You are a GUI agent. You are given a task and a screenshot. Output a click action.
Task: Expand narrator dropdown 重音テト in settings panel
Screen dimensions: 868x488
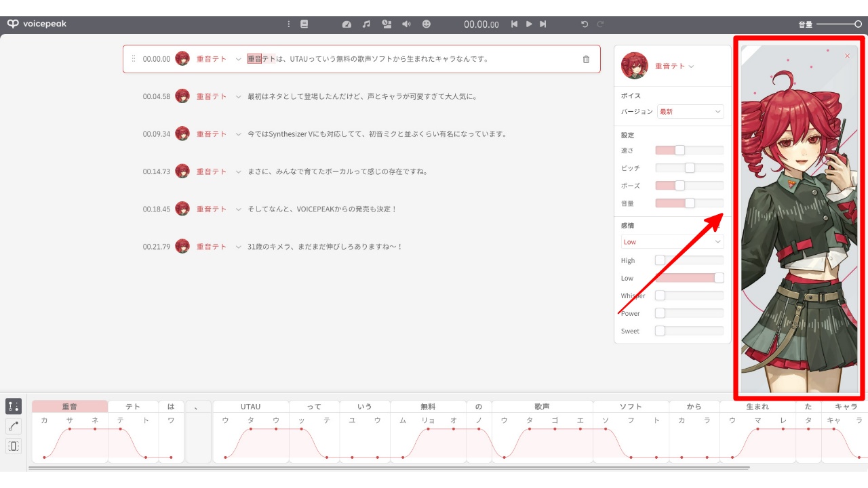(674, 66)
